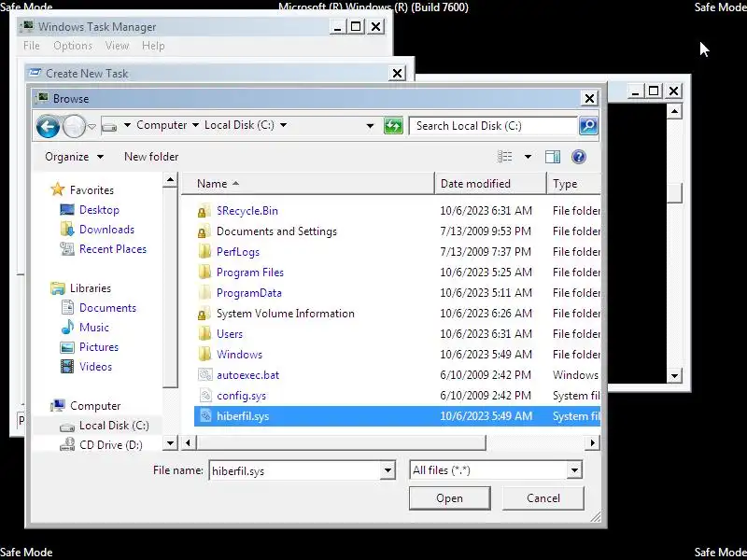
Task: Click the File name text field
Action: pyautogui.click(x=295, y=471)
